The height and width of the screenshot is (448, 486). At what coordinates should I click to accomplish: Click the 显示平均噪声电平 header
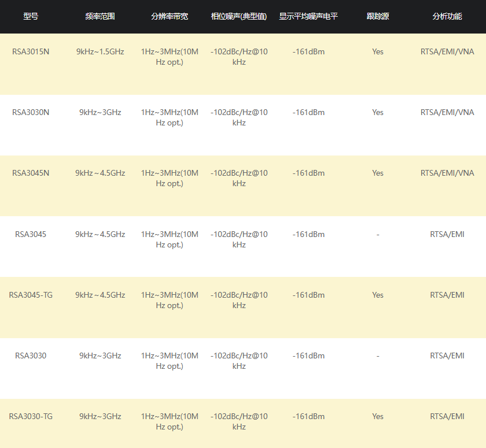308,16
